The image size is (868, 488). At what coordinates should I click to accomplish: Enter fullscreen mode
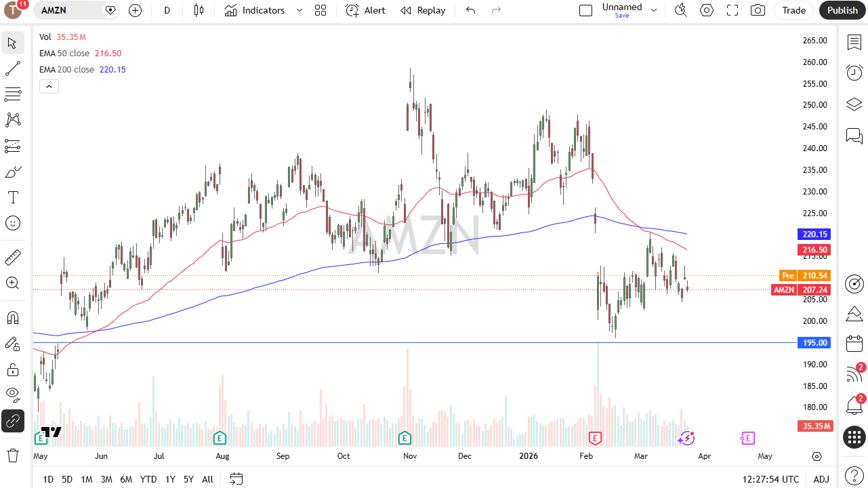click(732, 10)
